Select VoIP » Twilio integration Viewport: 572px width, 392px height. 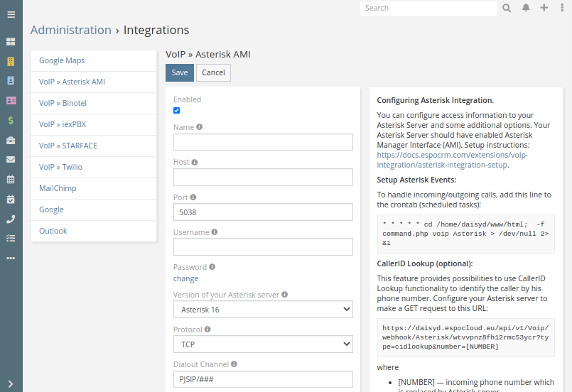click(x=94, y=168)
